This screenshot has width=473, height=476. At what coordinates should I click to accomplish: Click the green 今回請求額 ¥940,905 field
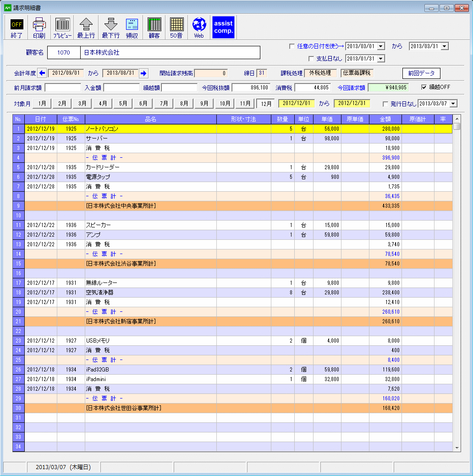click(x=388, y=88)
